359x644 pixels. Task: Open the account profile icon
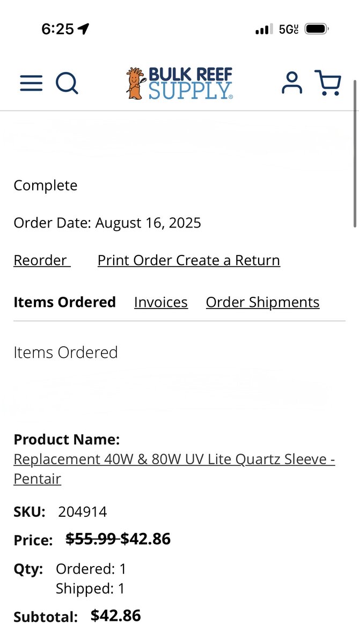tap(291, 83)
